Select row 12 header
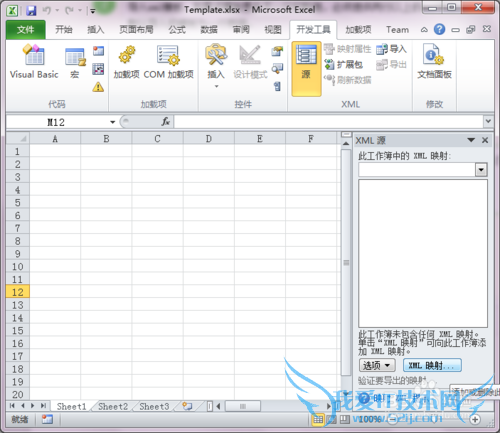Screen dimensions: 500x433 18,292
